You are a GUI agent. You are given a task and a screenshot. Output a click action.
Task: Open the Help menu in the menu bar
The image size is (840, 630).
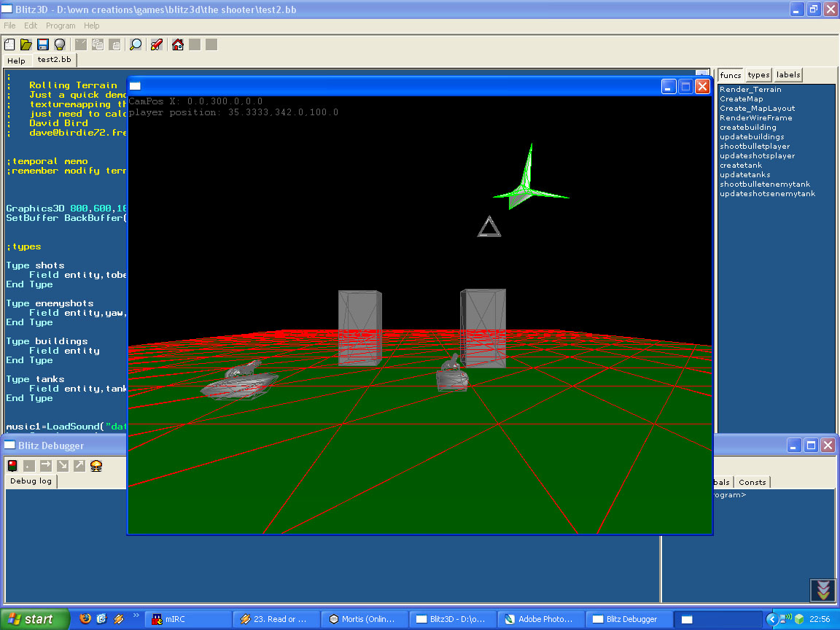[92, 26]
